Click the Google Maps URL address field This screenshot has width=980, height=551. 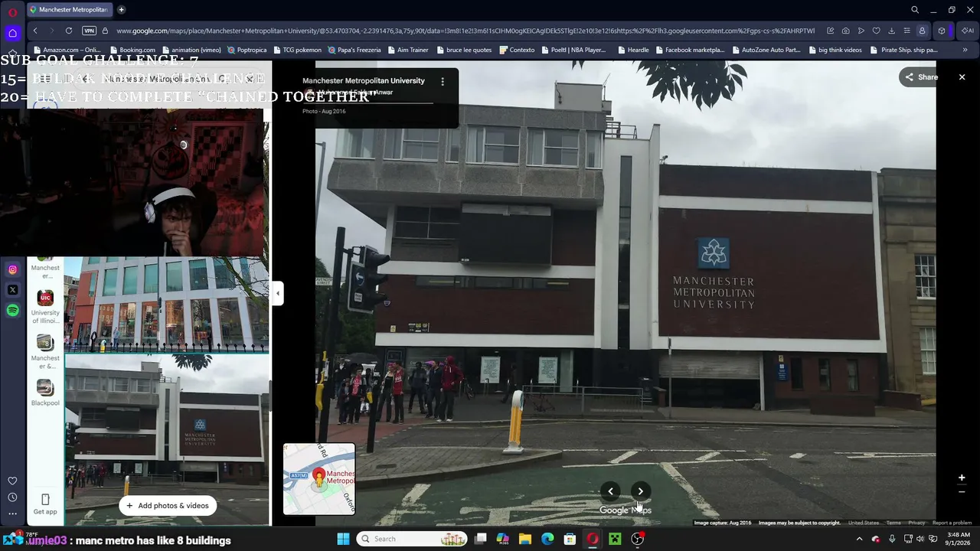pyautogui.click(x=465, y=31)
